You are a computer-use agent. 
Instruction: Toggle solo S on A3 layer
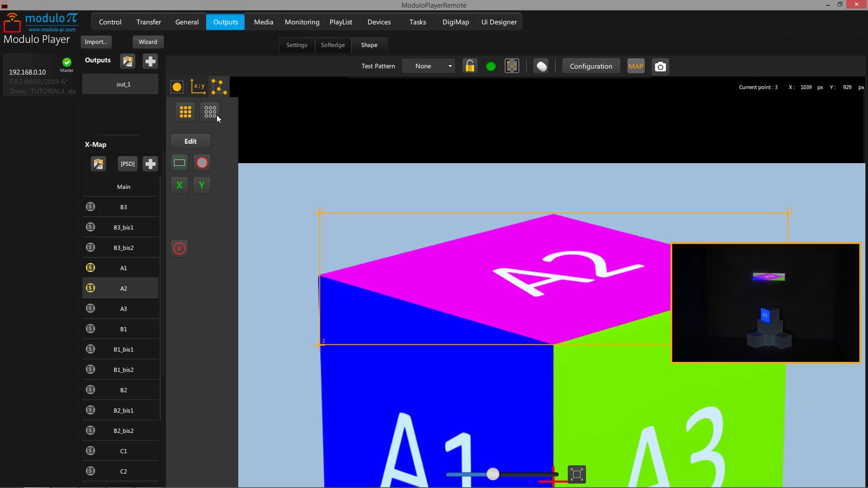(x=90, y=308)
